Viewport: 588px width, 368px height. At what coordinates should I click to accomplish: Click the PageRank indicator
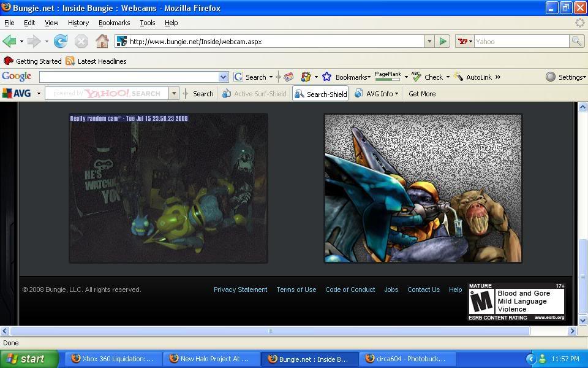coord(388,76)
